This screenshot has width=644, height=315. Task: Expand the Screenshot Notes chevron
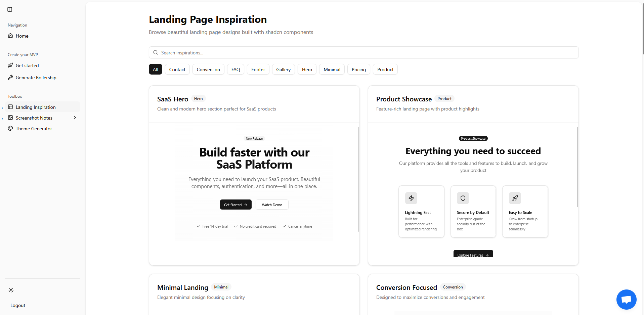(x=75, y=118)
